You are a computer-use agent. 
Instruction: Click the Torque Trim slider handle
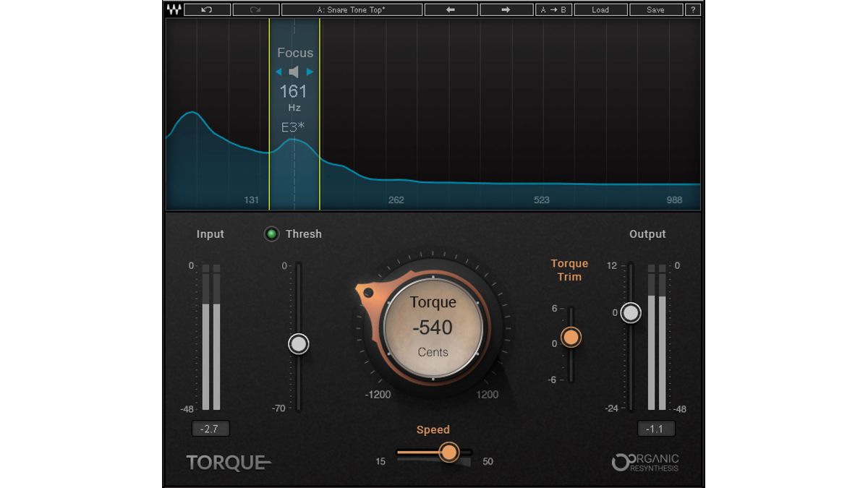coord(571,338)
